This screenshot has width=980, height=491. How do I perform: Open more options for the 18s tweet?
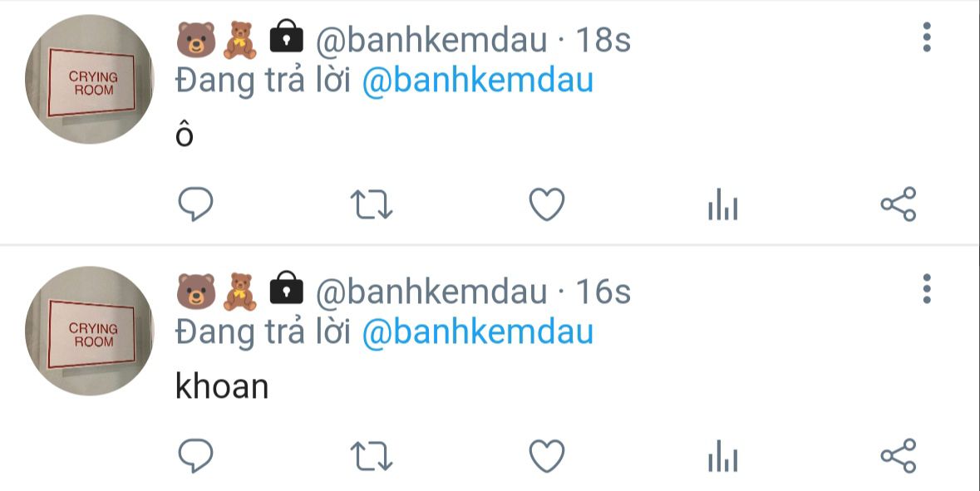[927, 37]
